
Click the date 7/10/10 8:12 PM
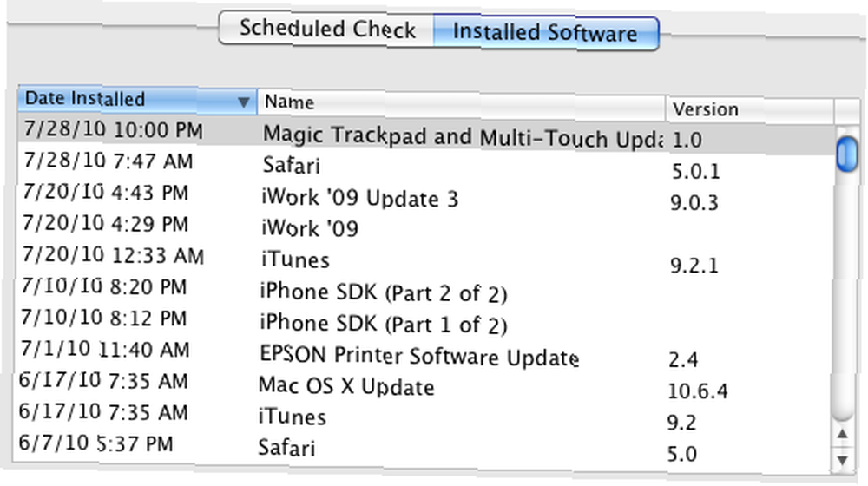(104, 319)
